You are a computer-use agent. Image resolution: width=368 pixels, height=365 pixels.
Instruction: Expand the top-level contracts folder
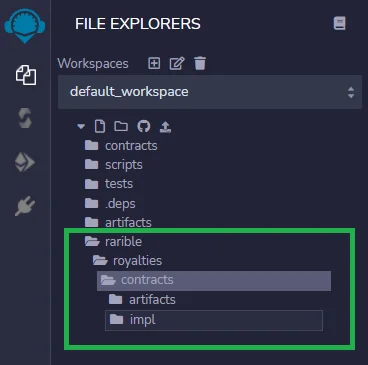(x=121, y=146)
